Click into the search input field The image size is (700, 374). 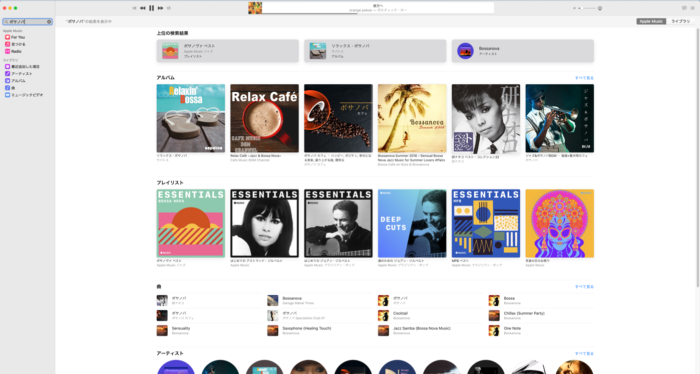click(27, 21)
